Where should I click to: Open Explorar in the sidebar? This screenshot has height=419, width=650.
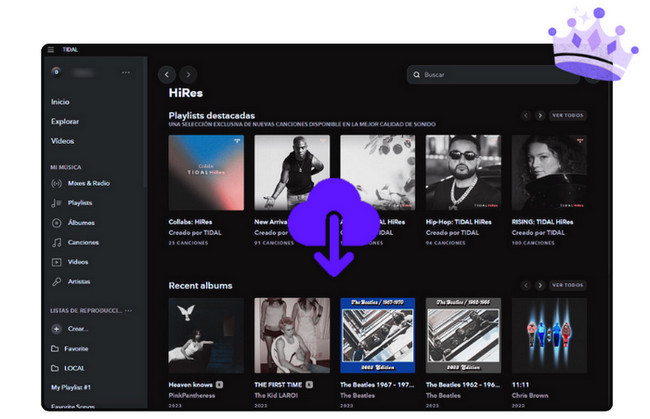click(65, 121)
